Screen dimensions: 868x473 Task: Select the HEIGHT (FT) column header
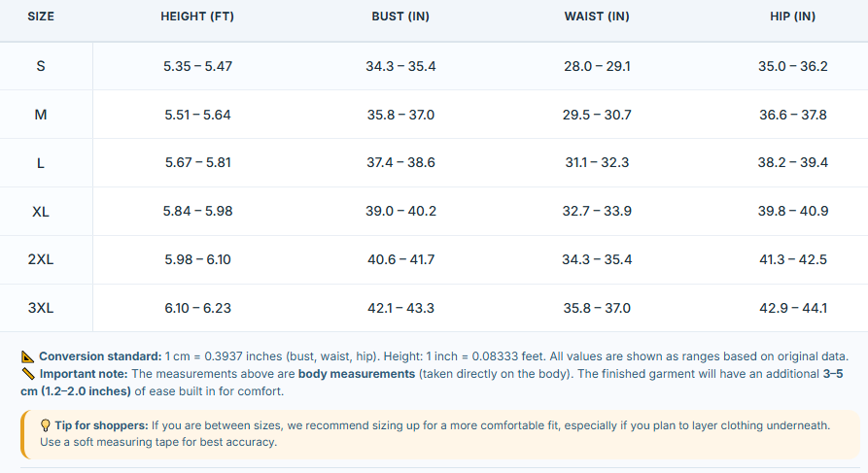tap(197, 17)
